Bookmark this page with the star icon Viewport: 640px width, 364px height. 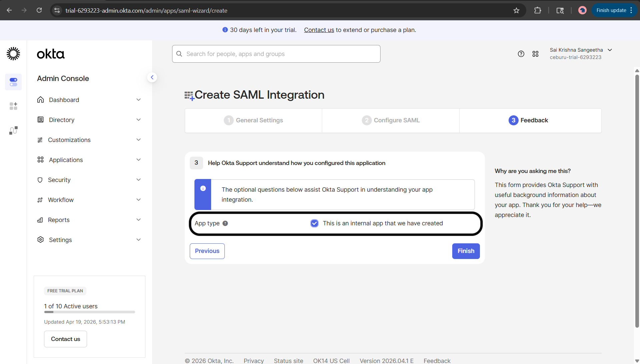tap(516, 10)
